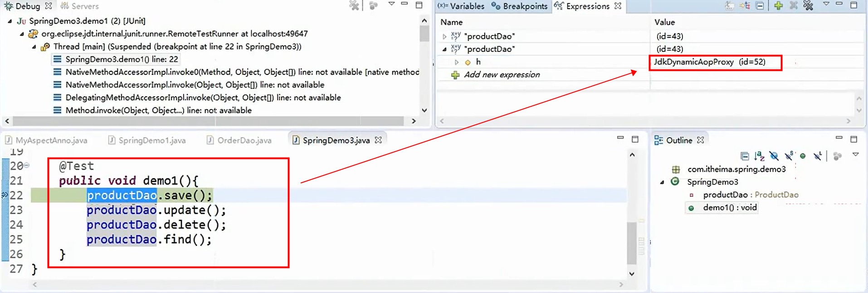Click the fold toggle at line 20
The width and height of the screenshot is (868, 293).
coord(27,165)
